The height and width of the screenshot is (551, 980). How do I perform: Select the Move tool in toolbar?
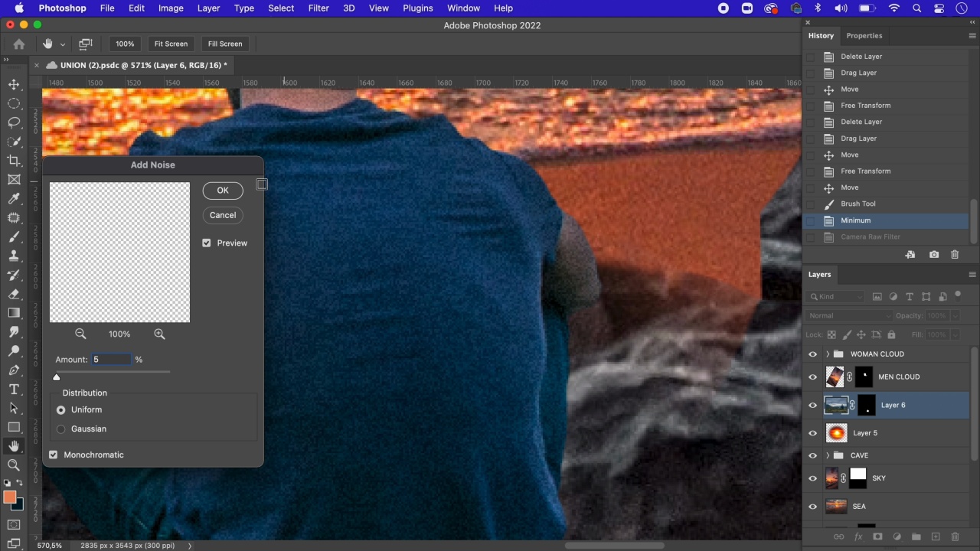click(x=14, y=84)
